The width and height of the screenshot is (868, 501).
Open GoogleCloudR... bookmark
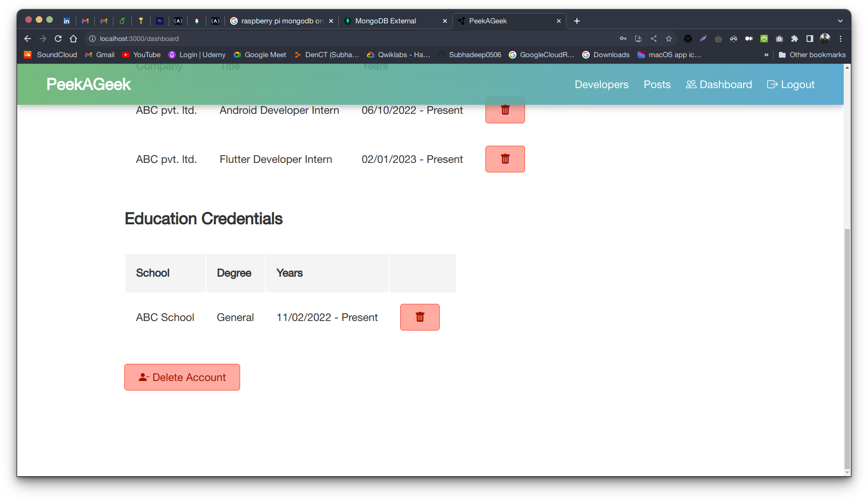[x=542, y=55]
